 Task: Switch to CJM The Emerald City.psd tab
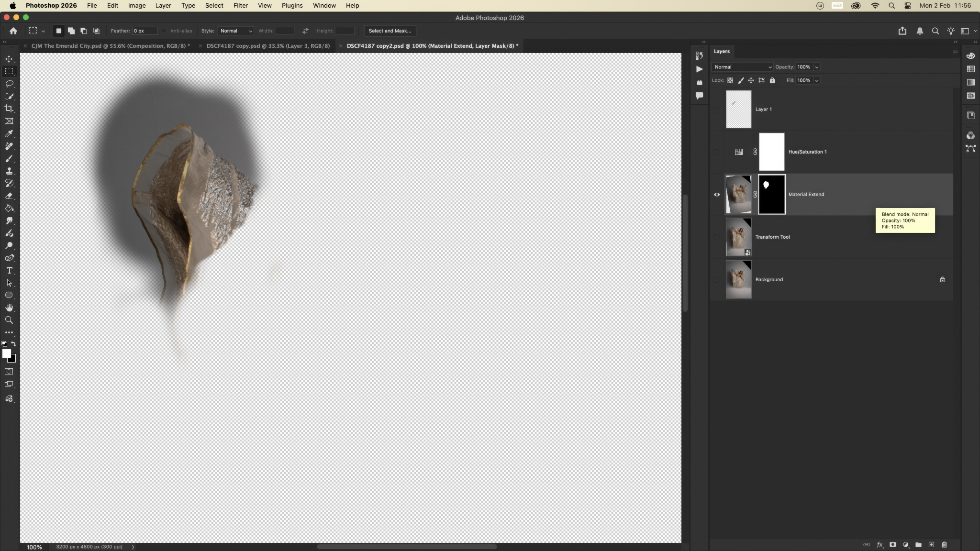(110, 46)
